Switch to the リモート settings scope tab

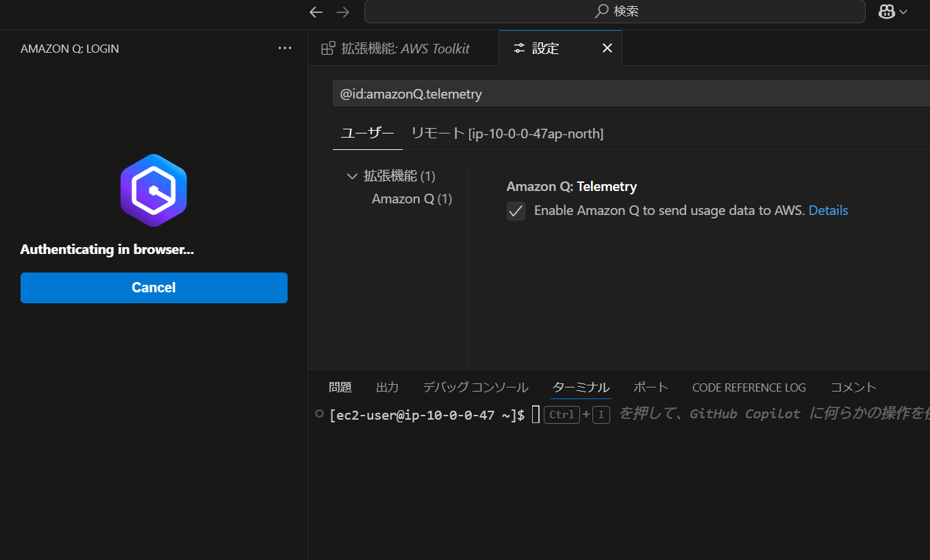[507, 133]
